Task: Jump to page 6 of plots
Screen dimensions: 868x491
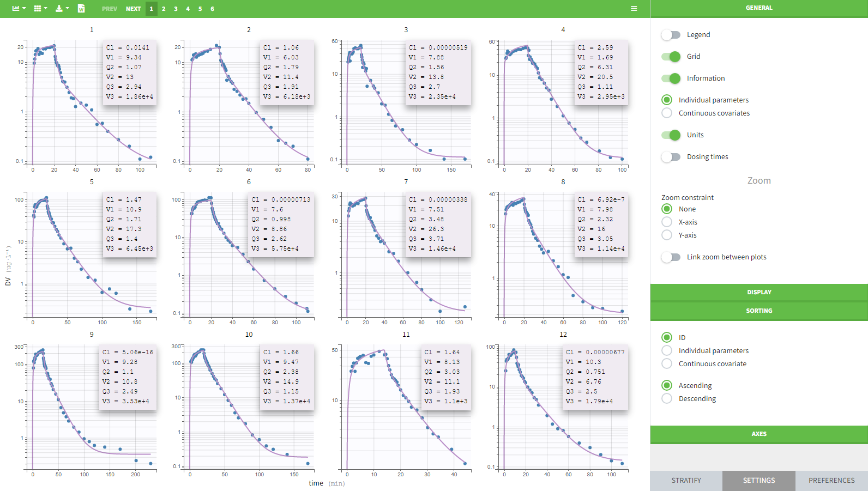Action: click(x=212, y=9)
